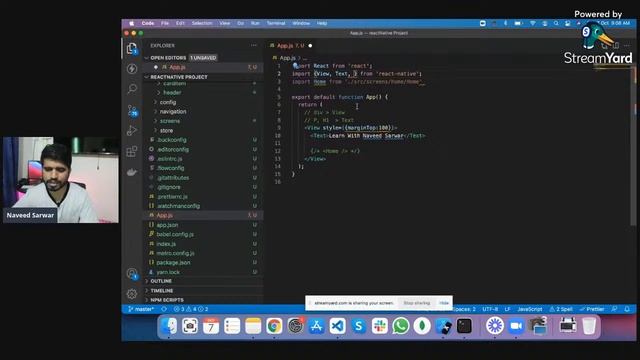Open MongoDB Compass leaf icon from the Dock
The image size is (640, 360).
tap(422, 326)
